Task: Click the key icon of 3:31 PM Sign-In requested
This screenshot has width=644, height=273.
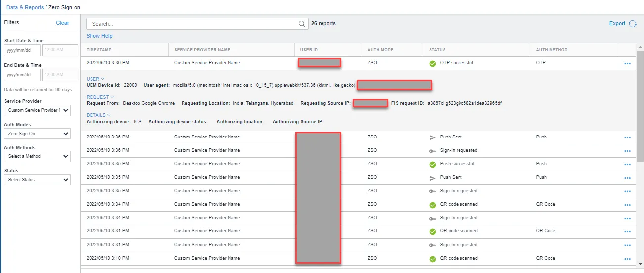Action: point(433,245)
